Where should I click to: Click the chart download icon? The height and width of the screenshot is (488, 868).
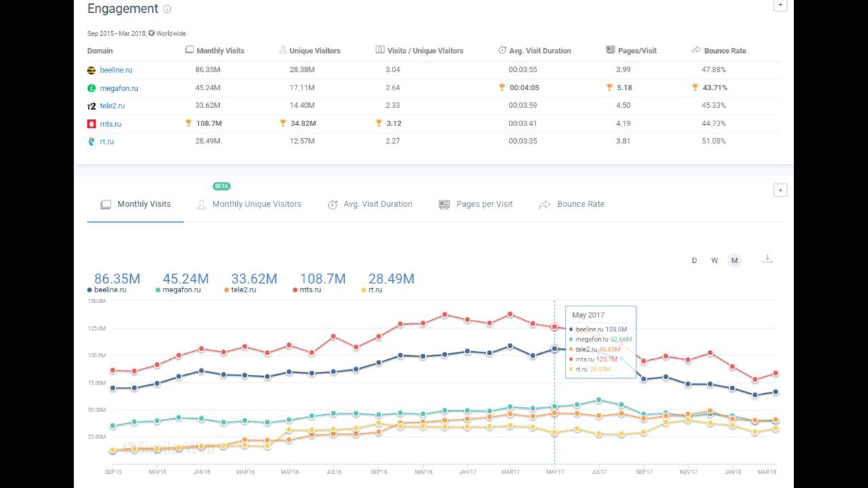767,259
